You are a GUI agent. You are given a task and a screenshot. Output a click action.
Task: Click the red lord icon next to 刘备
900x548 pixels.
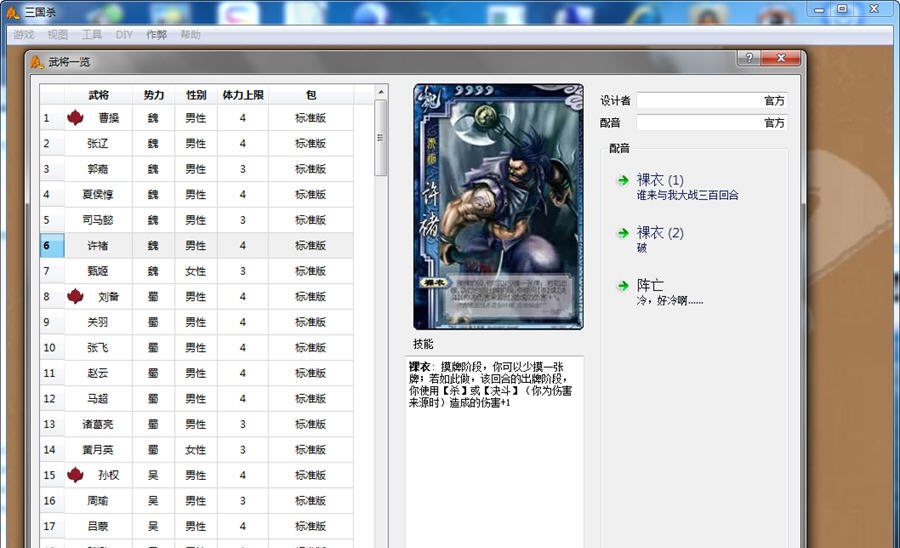pos(75,296)
